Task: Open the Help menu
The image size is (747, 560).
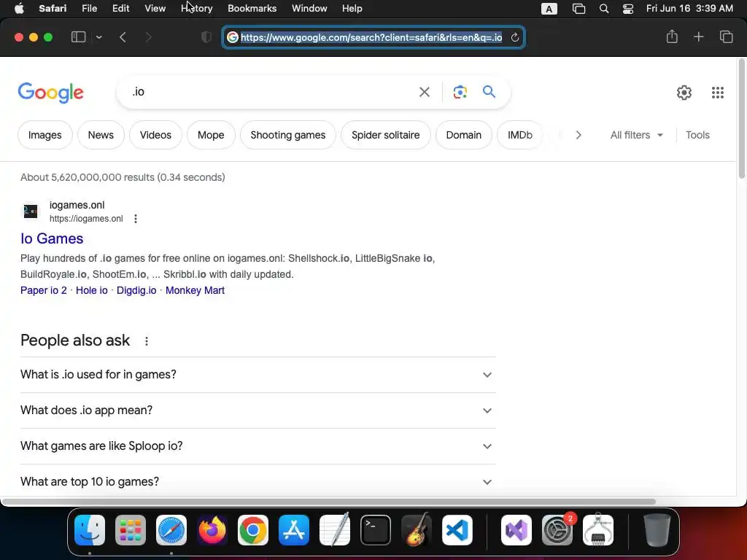Action: (x=352, y=9)
